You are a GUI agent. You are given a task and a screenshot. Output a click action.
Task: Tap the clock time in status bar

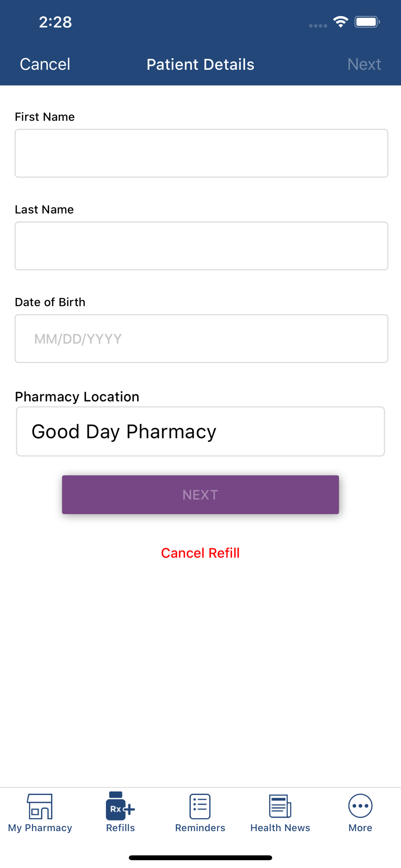tap(56, 22)
